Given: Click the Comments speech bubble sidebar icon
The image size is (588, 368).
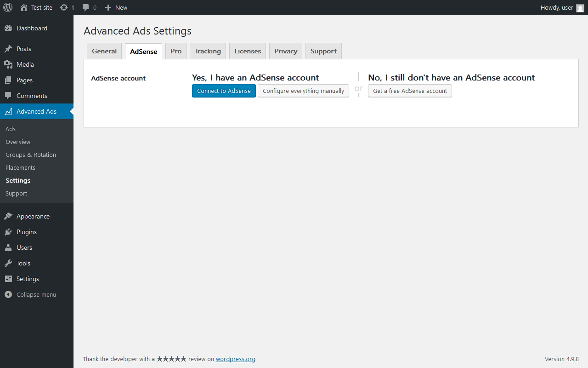Looking at the screenshot, I should 8,96.
